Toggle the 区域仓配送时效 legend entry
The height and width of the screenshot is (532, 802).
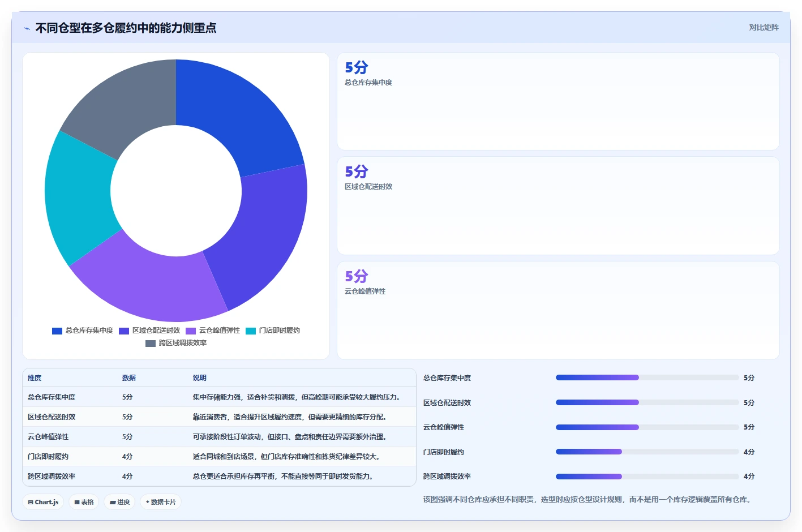149,331
